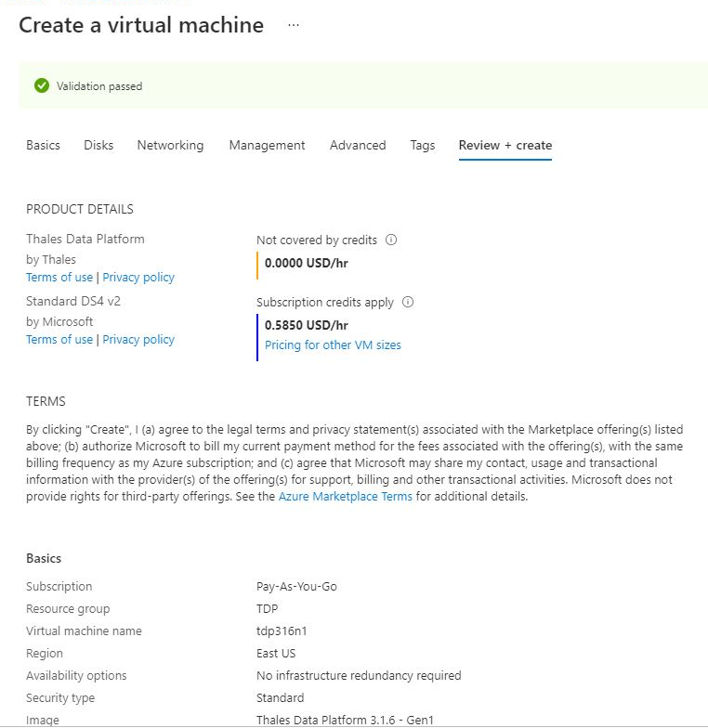Switch to the Basics tab
This screenshot has height=728, width=708.
[43, 145]
